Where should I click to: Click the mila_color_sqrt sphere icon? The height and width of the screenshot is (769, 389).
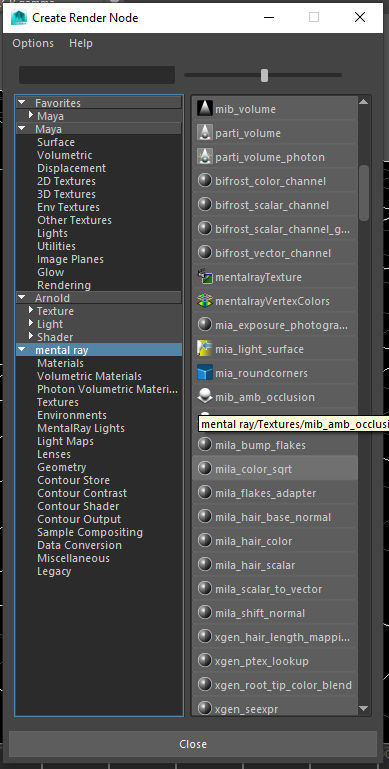pyautogui.click(x=205, y=469)
